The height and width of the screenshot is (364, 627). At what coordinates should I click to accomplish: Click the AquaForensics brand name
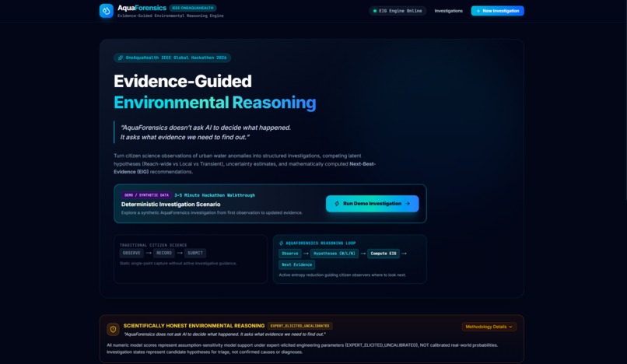click(142, 8)
